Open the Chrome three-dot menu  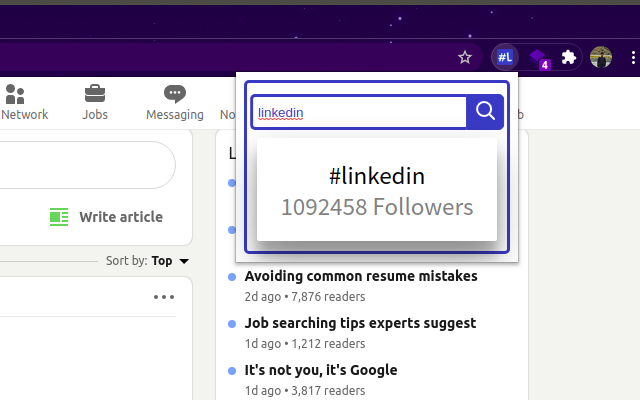point(633,58)
